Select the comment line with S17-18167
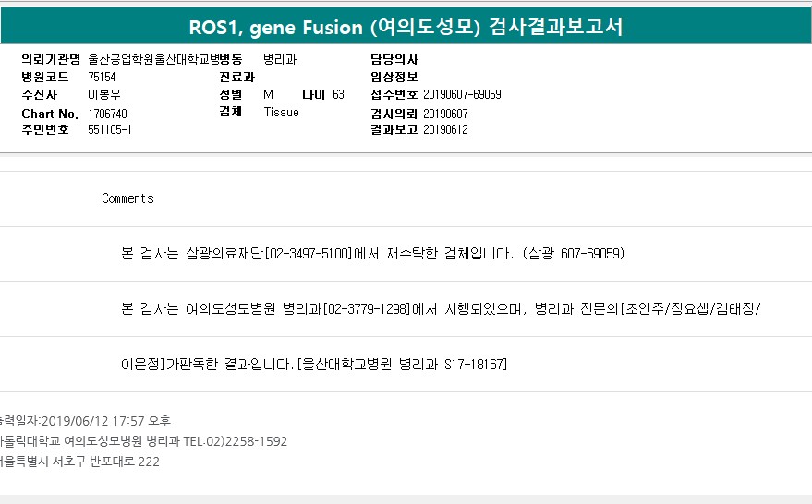The height and width of the screenshot is (504, 812). (314, 364)
